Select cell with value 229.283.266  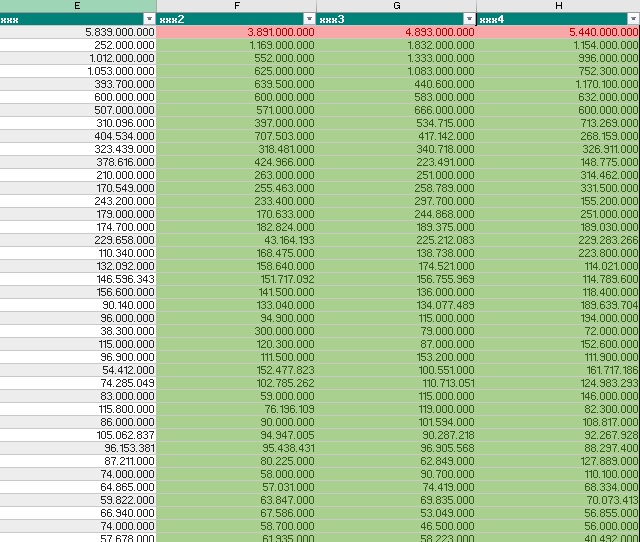pos(558,240)
